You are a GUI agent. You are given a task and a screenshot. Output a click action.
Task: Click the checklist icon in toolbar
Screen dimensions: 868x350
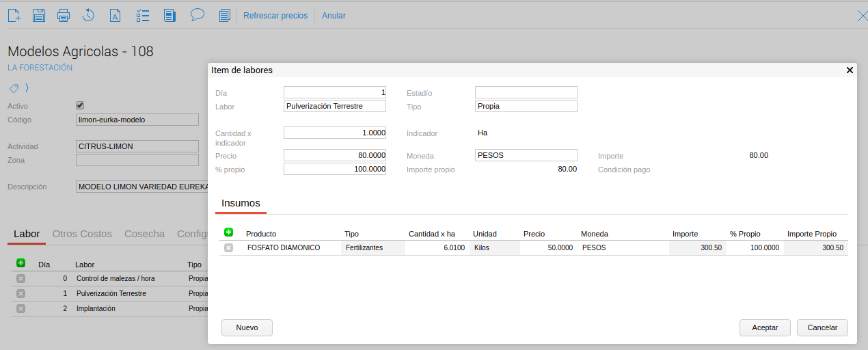143,15
